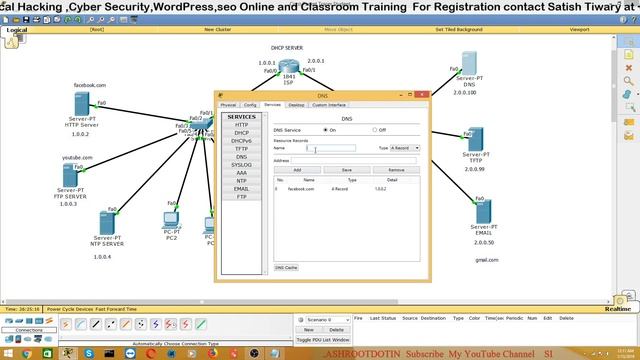Image resolution: width=640 pixels, height=360 pixels.
Task: Click the HTTP Server device icon
Action: 82,104
